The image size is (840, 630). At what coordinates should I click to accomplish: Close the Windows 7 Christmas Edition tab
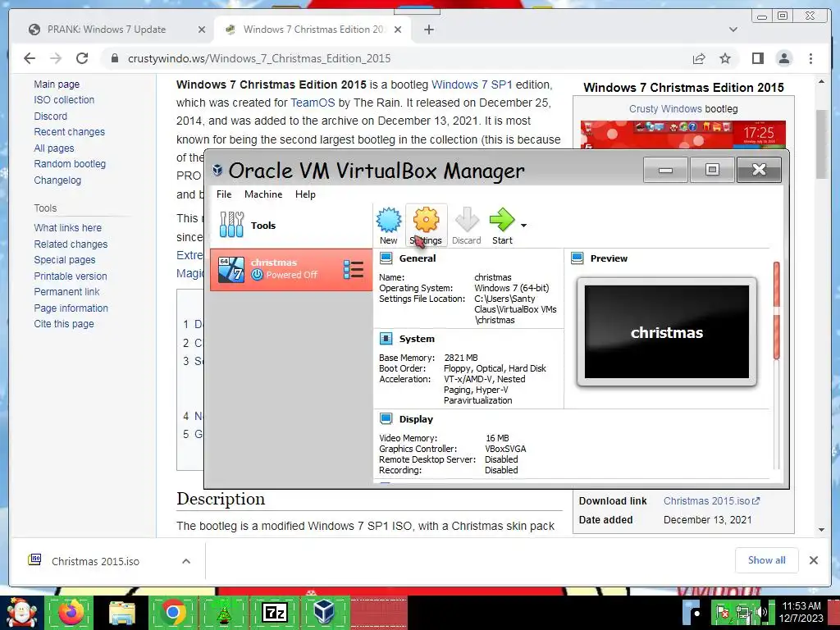coord(398,30)
